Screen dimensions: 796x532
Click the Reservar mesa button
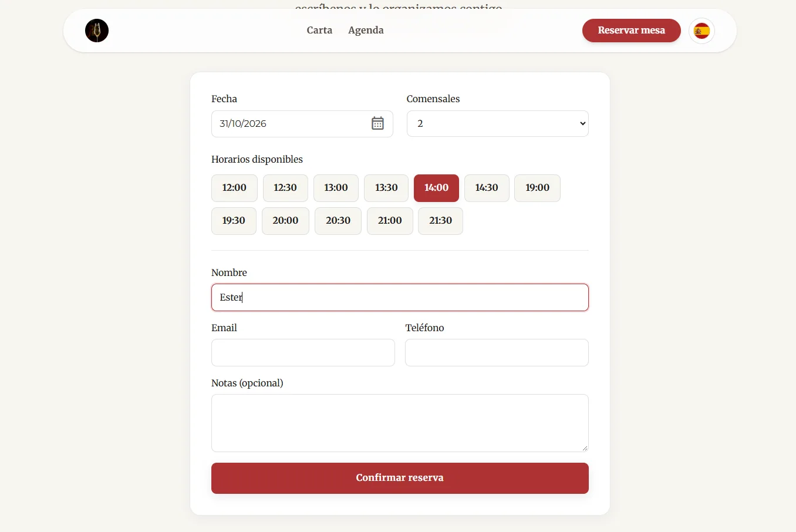point(632,31)
